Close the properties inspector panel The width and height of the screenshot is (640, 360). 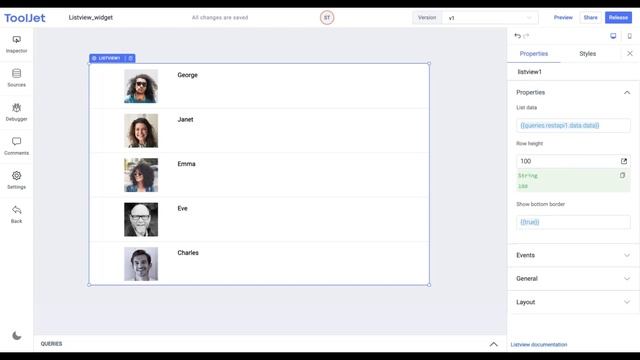click(x=630, y=53)
